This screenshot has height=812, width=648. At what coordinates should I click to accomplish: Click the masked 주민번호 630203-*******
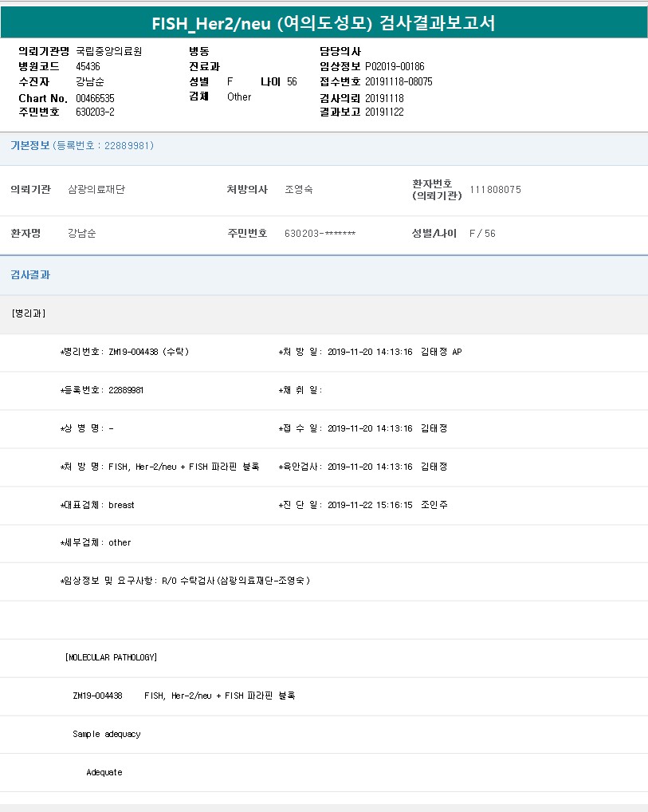click(320, 234)
